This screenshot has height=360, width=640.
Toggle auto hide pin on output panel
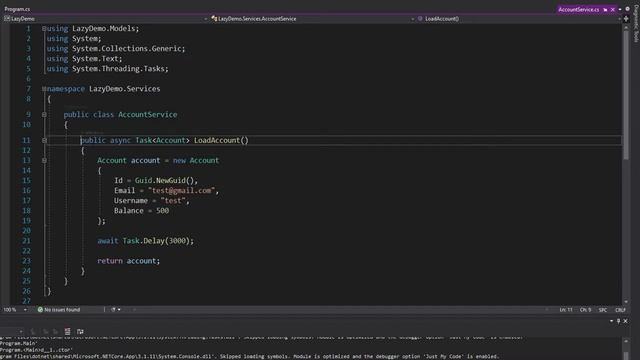[618, 321]
